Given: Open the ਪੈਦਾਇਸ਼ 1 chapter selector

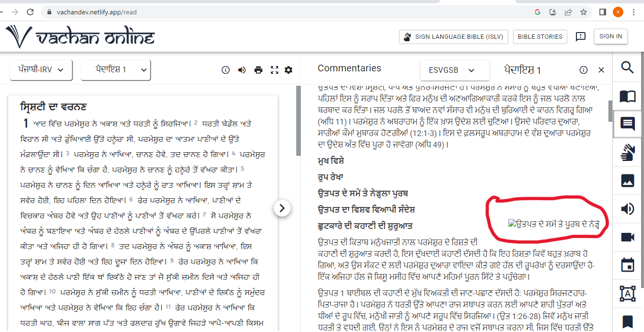Looking at the screenshot, I should click(x=115, y=69).
